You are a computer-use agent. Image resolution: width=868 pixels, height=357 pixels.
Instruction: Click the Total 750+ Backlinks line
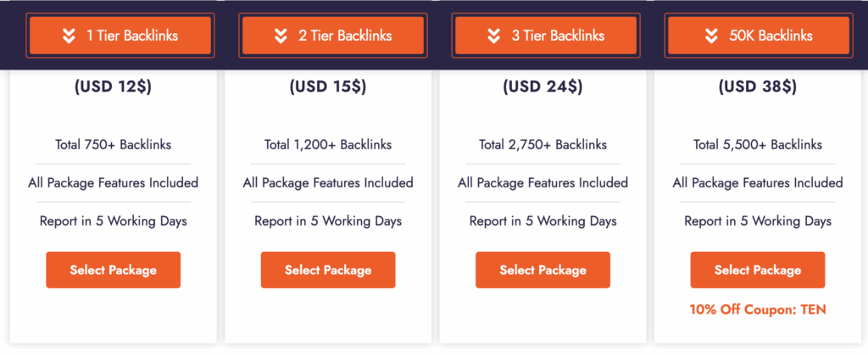coord(113,145)
